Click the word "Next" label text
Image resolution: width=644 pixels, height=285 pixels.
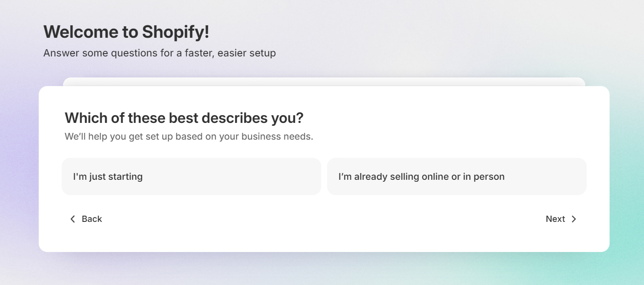coord(555,219)
